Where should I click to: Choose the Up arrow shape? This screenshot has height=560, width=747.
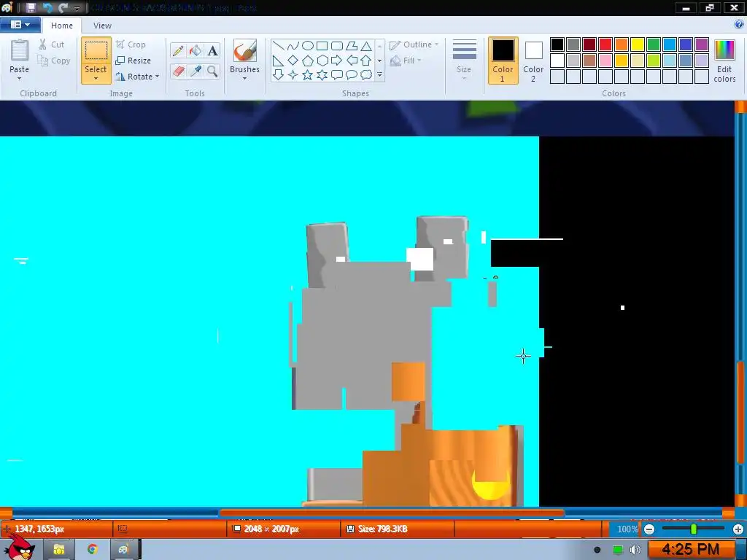click(366, 61)
